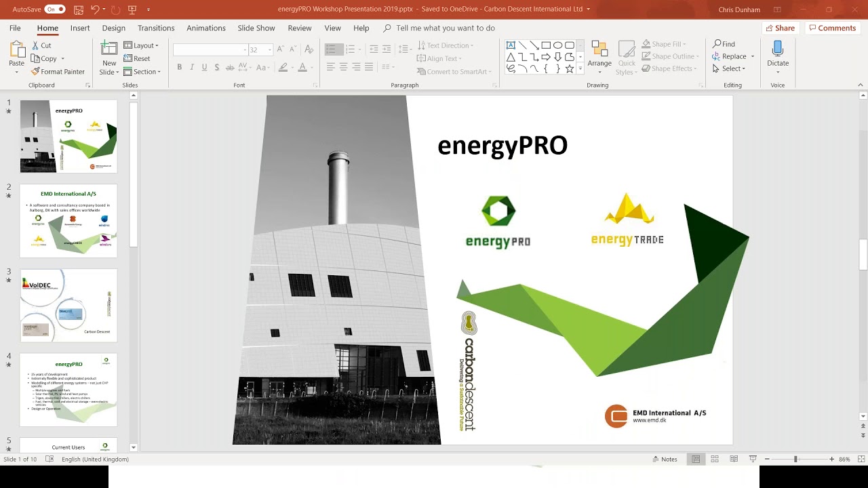868x488 pixels.
Task: Click the text highlight color swatch
Action: [x=283, y=67]
